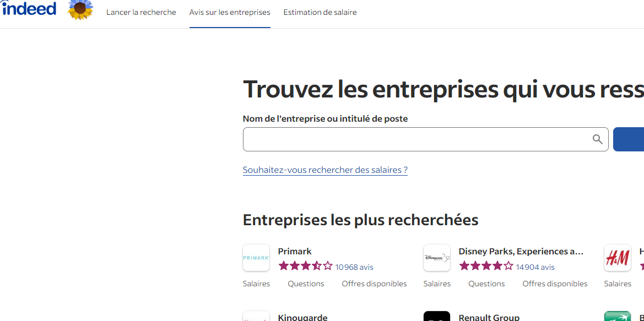Click the sunflower icon in the header

tap(80, 9)
